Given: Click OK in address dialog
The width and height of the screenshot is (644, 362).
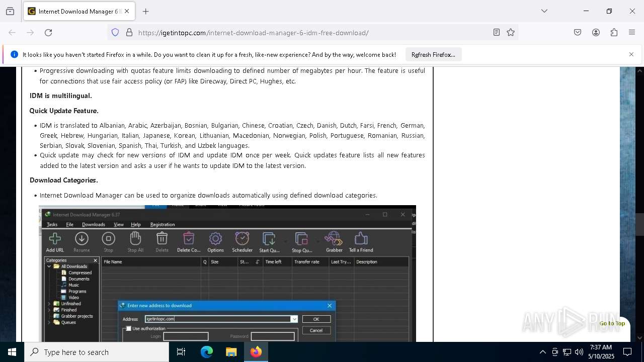Looking at the screenshot, I should [316, 319].
